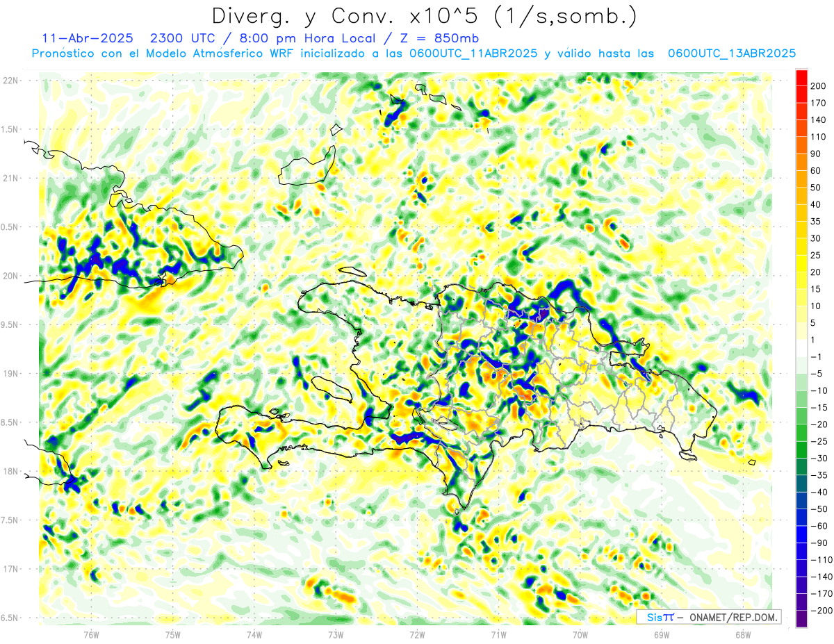
Task: Click the '18N' latitude label
Action: pyautogui.click(x=10, y=471)
